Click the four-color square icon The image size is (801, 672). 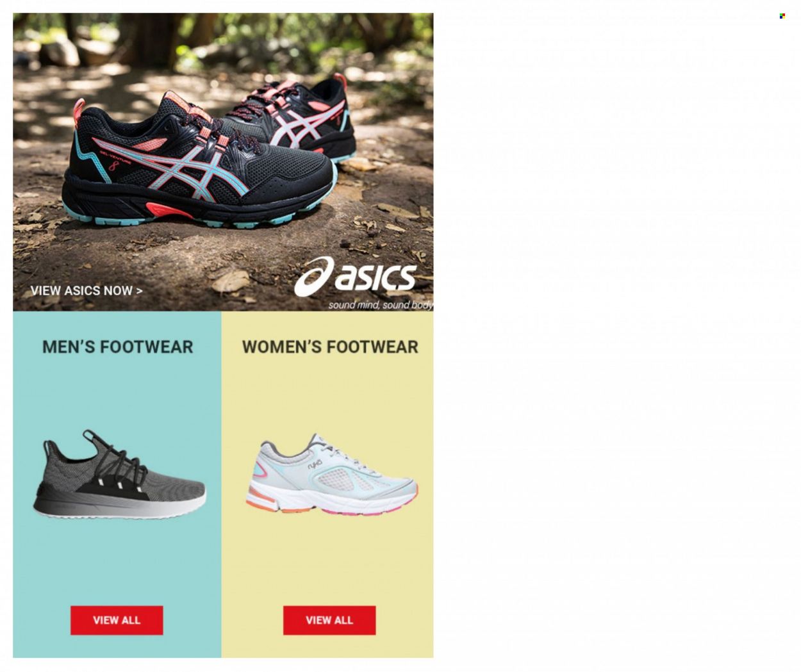tap(782, 16)
